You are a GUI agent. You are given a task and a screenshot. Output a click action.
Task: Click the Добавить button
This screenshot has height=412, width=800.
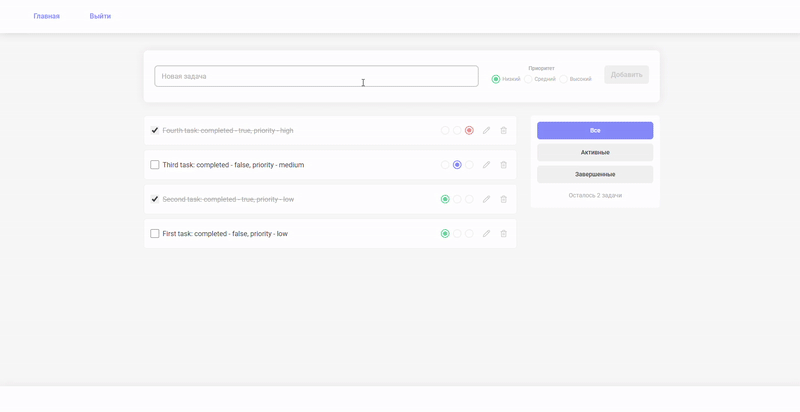point(627,74)
